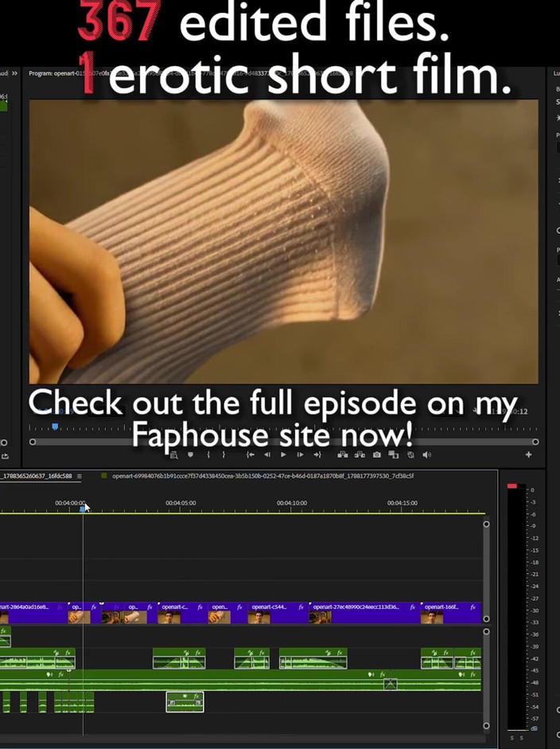Toggle the speaker mute icon in transport bar

427,454
